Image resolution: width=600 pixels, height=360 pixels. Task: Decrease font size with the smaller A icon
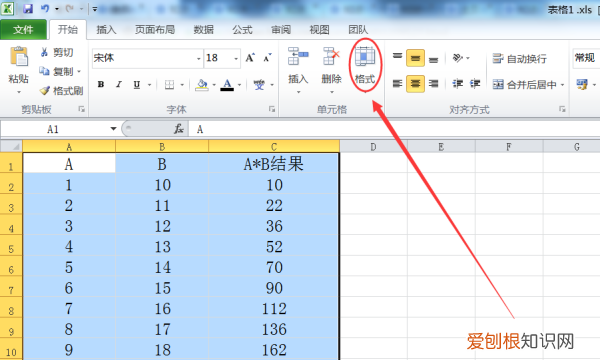pyautogui.click(x=267, y=58)
